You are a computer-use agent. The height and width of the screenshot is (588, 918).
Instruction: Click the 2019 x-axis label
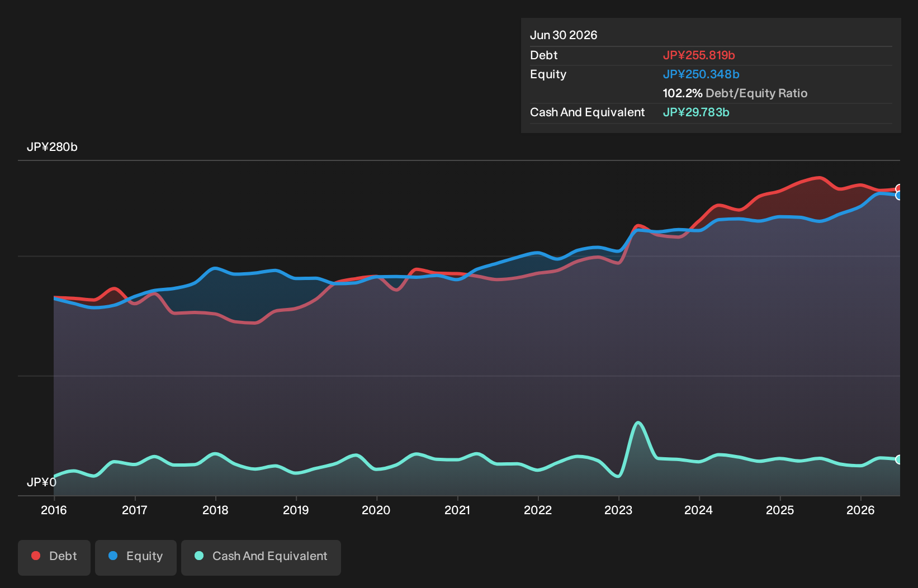coord(296,510)
